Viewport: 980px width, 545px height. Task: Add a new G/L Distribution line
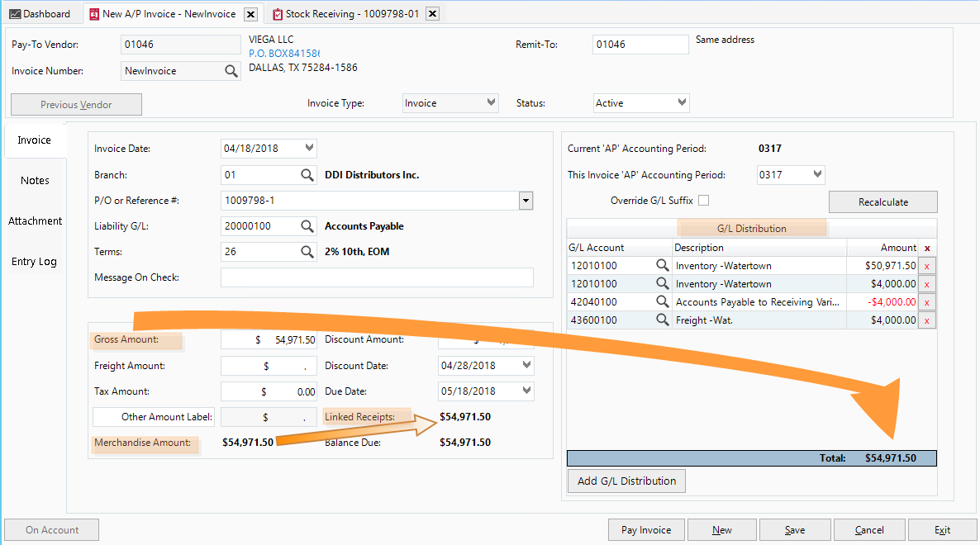click(x=626, y=481)
